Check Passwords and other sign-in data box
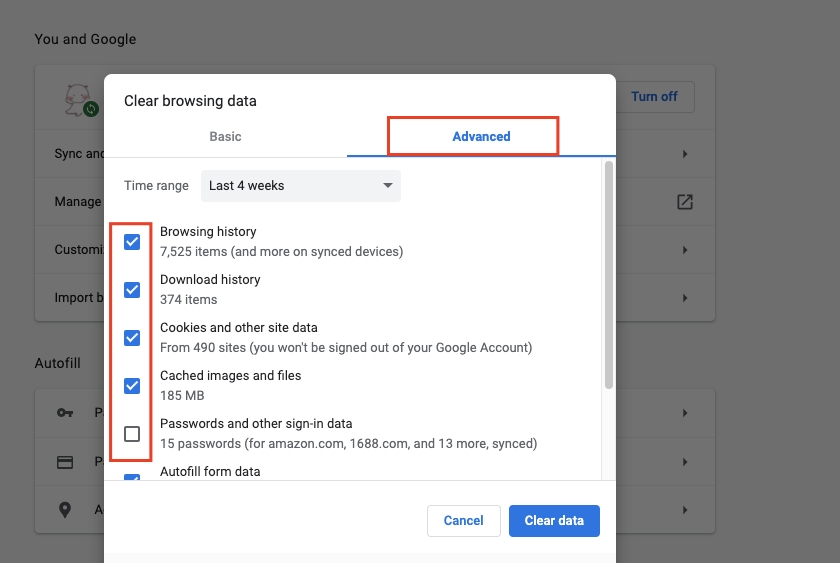 (x=132, y=434)
